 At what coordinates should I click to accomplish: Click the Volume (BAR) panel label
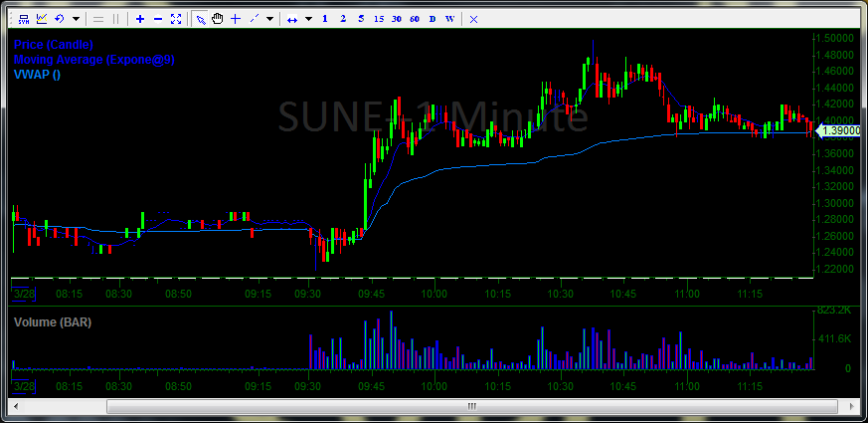point(53,322)
